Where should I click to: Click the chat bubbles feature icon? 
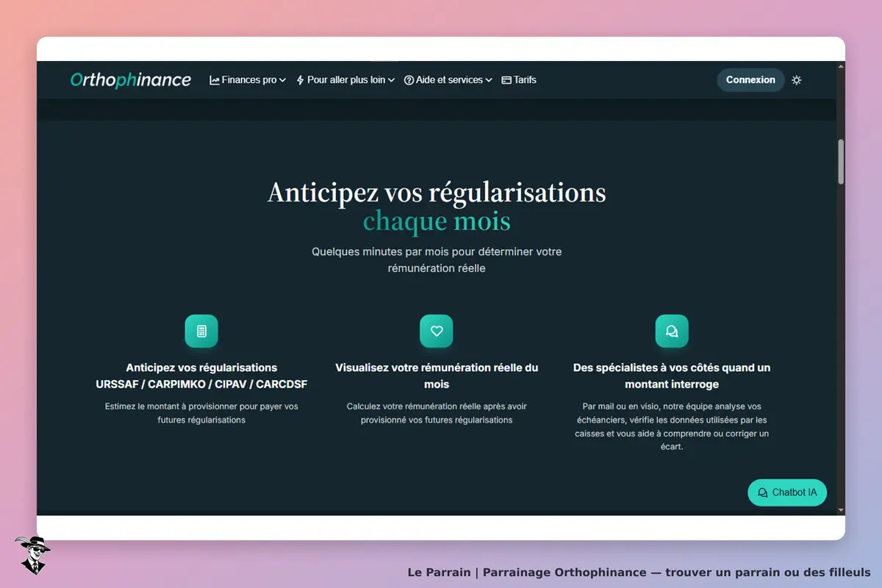point(672,331)
